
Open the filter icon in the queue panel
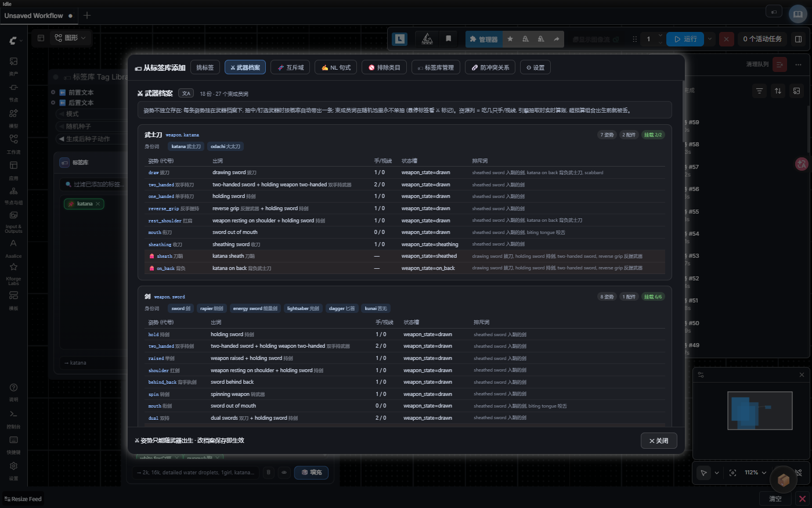759,91
